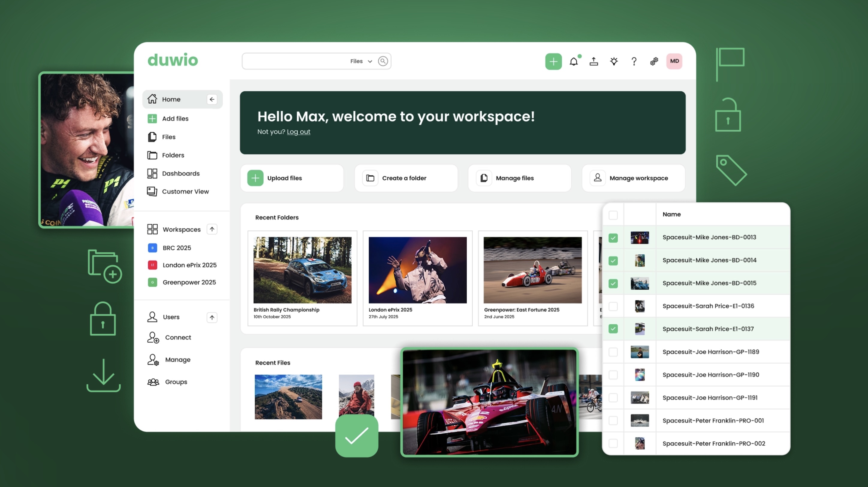
Task: Check Spacesuit-Sarah Price-E1-0136
Action: click(x=613, y=306)
